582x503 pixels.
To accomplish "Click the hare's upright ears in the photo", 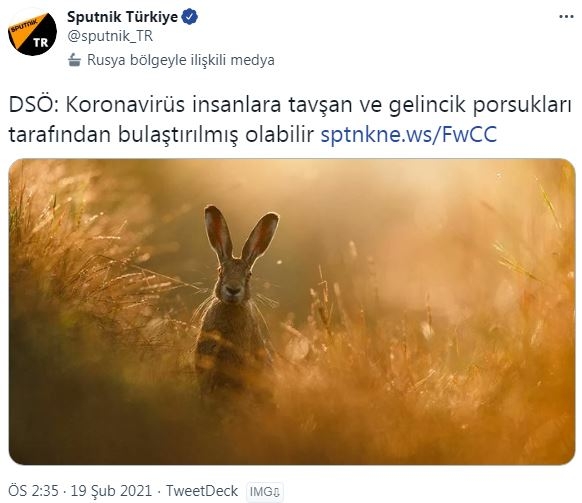I will click(x=241, y=234).
